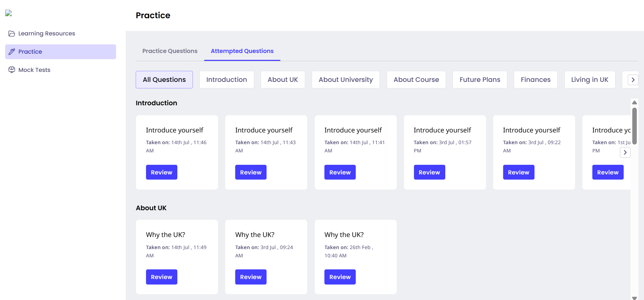Filter by About University category

(x=346, y=79)
